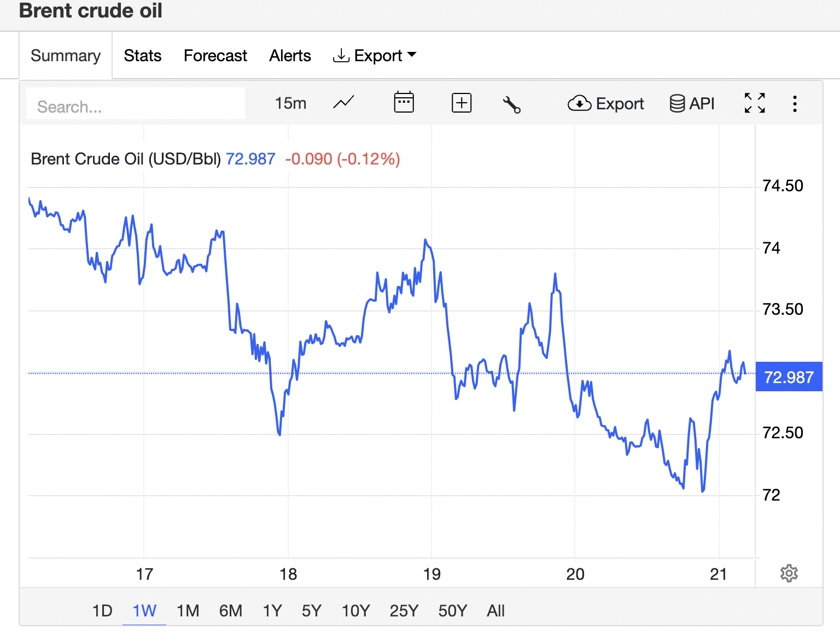Click the 74.50 price axis label
This screenshot has width=840, height=635.
783,186
